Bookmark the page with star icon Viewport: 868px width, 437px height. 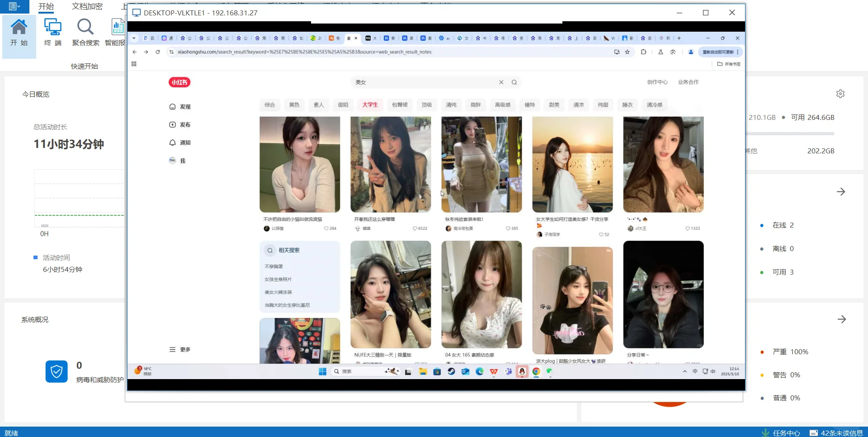point(627,52)
